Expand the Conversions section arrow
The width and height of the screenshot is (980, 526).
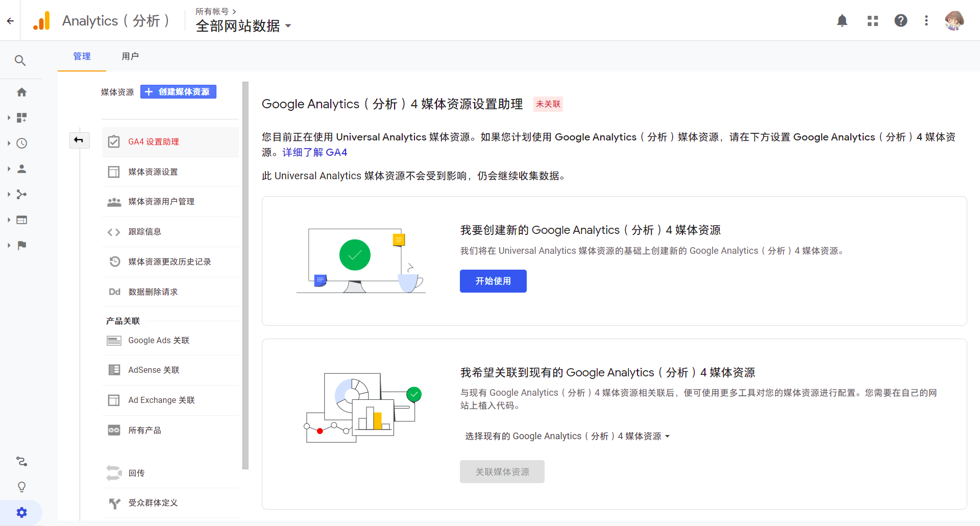coord(9,245)
